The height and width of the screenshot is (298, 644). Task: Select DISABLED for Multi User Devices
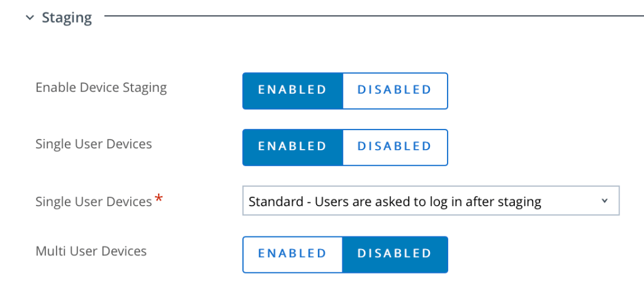395,254
